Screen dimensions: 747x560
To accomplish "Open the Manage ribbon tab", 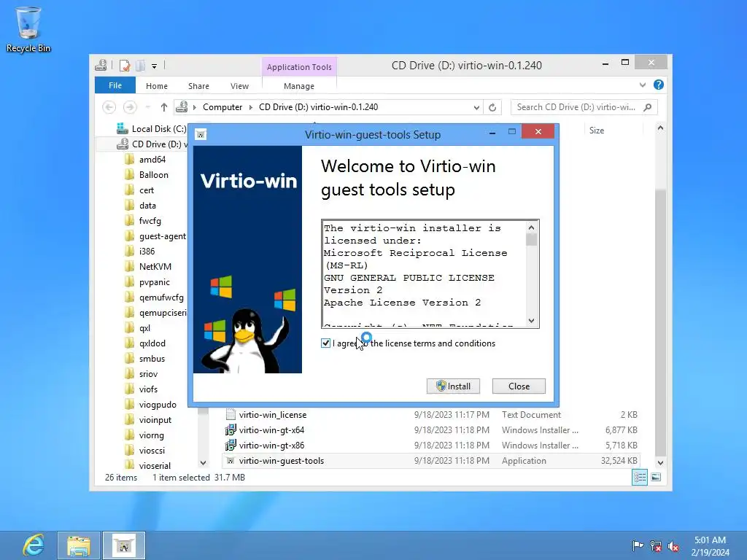I will [x=298, y=86].
